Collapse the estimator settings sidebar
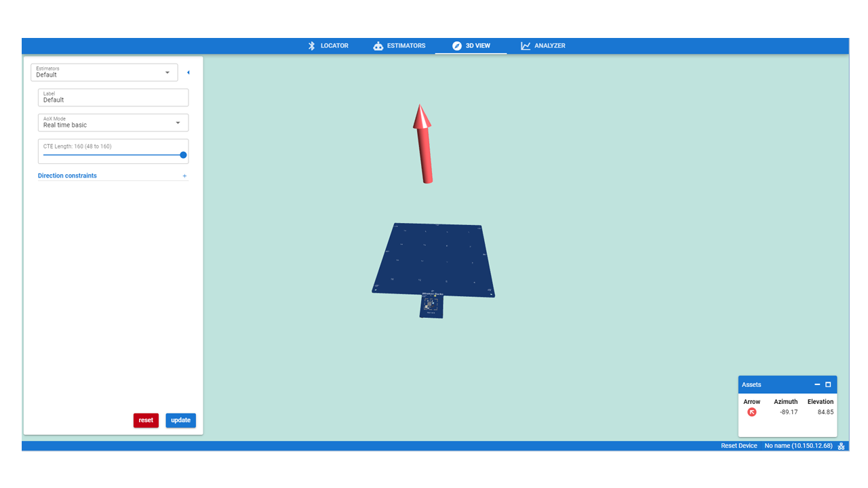Image resolution: width=868 pixels, height=488 pixels. [188, 72]
